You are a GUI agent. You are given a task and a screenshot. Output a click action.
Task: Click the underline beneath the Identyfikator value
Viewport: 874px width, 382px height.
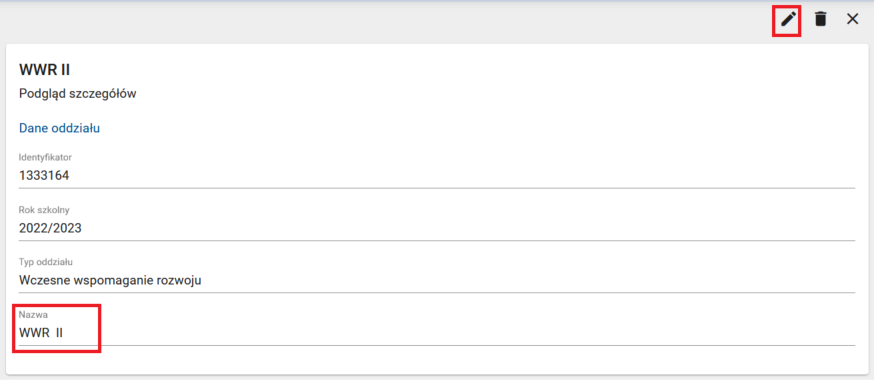click(x=437, y=188)
